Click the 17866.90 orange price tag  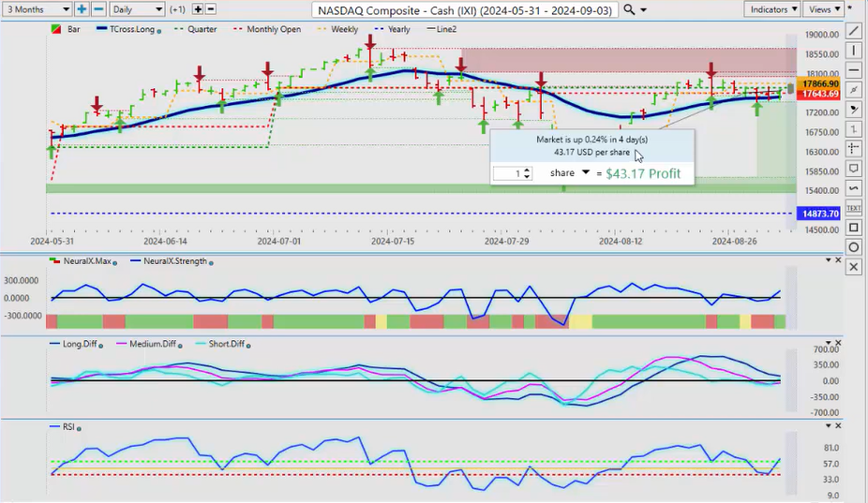tap(820, 84)
